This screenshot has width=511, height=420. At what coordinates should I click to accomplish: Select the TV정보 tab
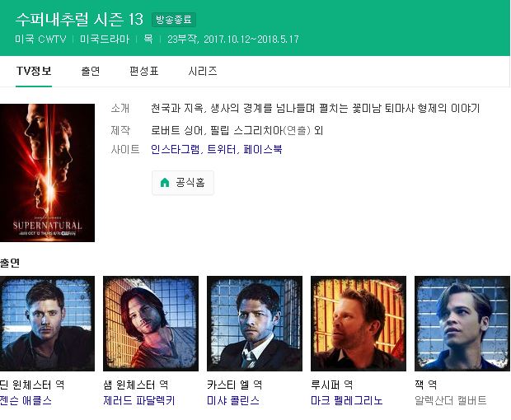[x=34, y=71]
